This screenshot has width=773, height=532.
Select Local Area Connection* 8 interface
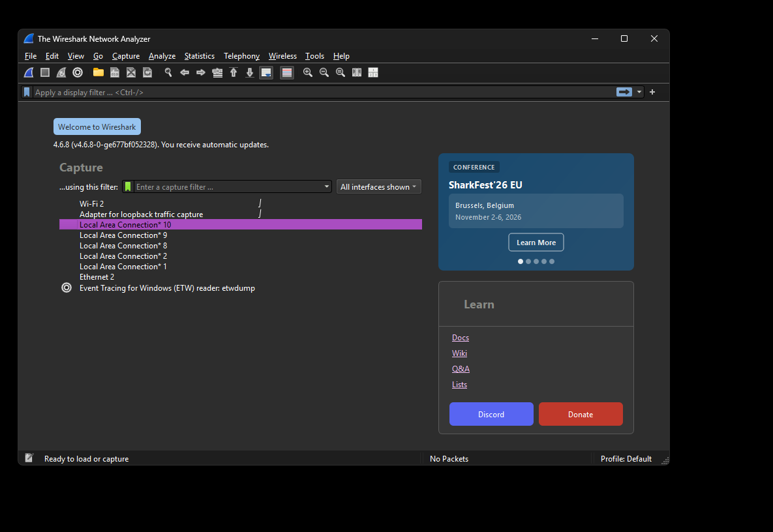(x=241, y=245)
